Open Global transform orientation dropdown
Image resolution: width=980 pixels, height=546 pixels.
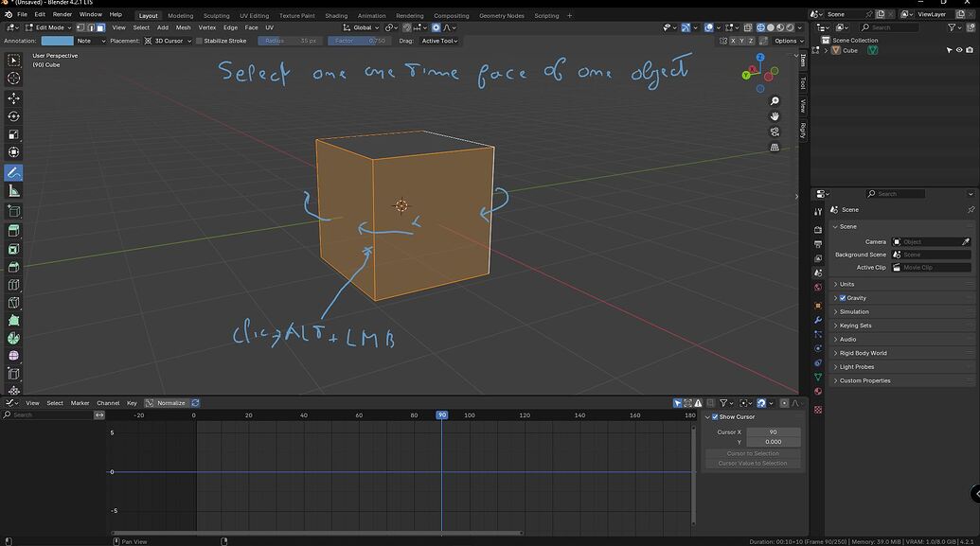[362, 27]
